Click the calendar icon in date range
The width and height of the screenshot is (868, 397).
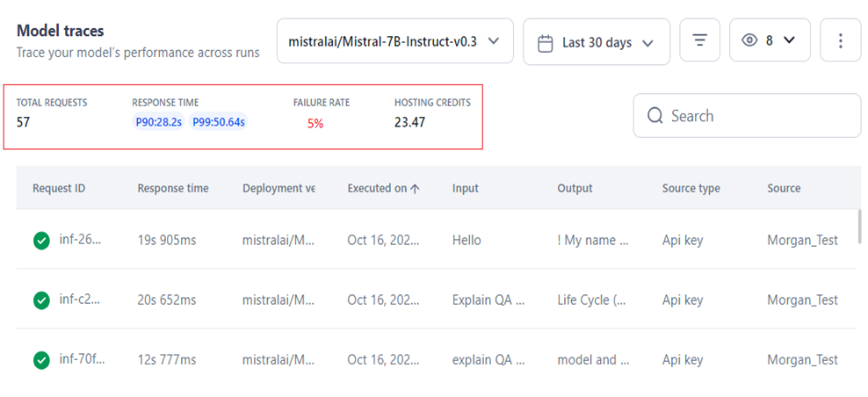[545, 42]
